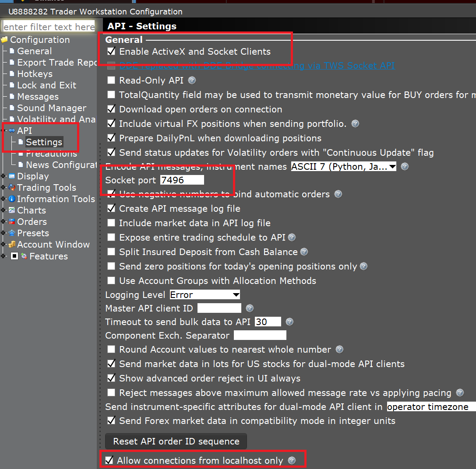Click the page icon beside Hotkeys
Image resolution: width=476 pixels, height=469 pixels.
point(12,73)
